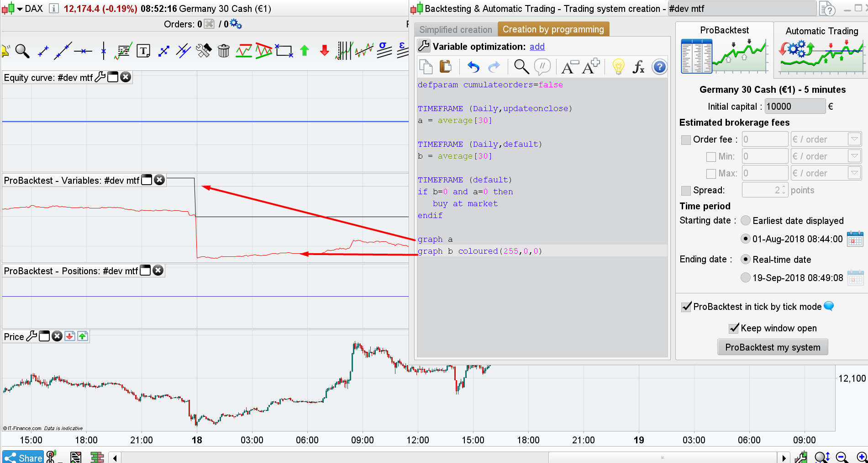Enable the Order fee checkbox
868x463 pixels.
686,140
